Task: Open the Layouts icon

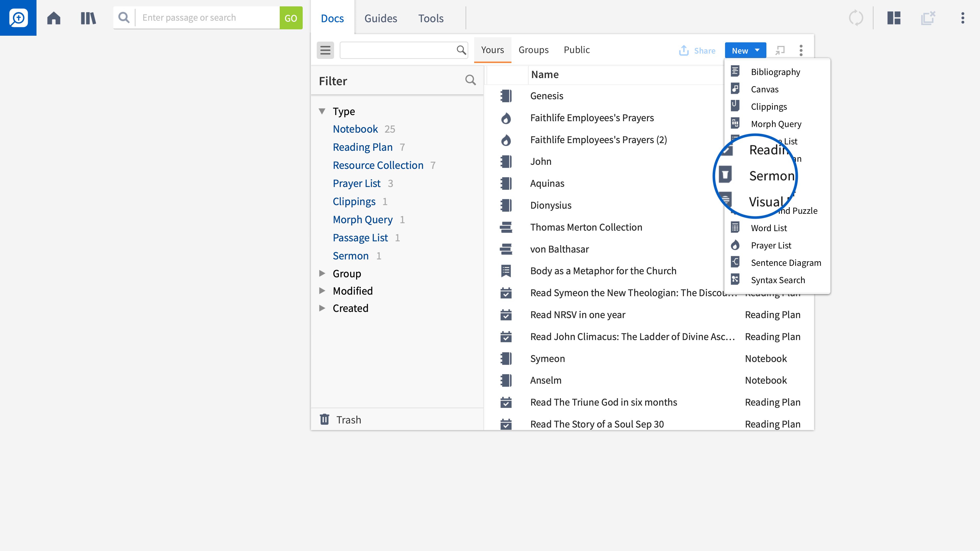Action: coord(894,18)
